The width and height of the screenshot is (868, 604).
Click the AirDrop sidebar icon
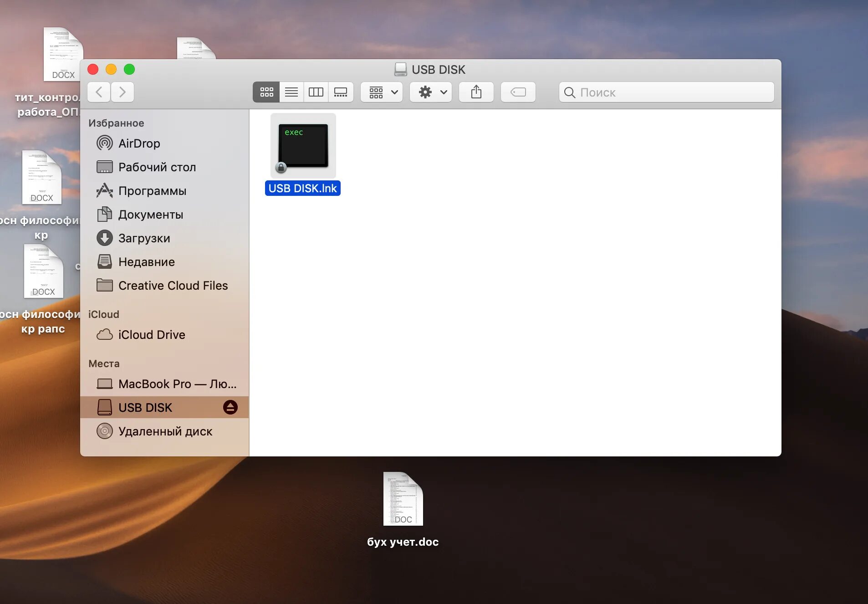pyautogui.click(x=105, y=143)
